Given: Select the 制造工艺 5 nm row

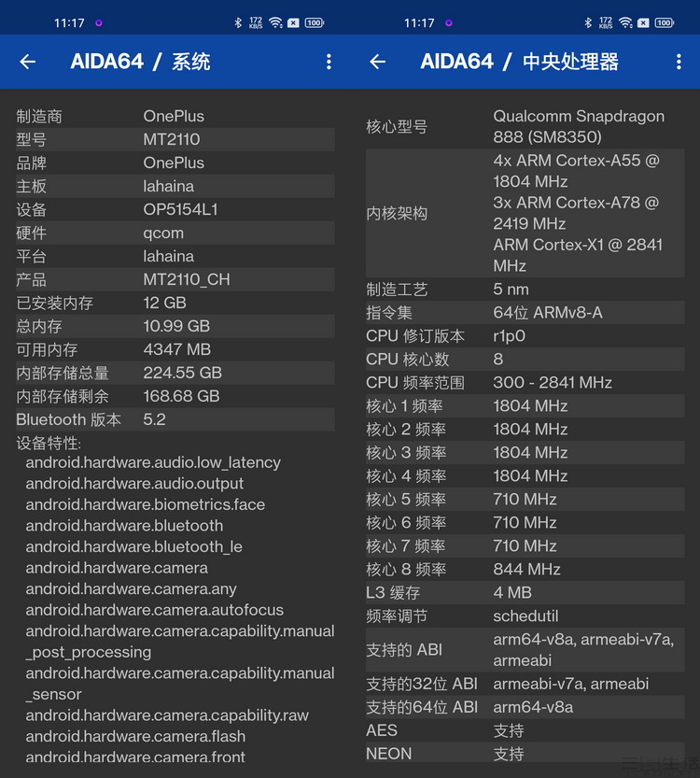Looking at the screenshot, I should click(525, 289).
